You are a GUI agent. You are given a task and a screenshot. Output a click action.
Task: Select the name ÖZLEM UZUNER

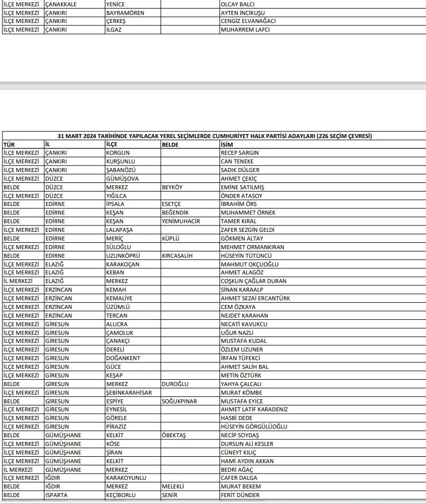(x=241, y=350)
